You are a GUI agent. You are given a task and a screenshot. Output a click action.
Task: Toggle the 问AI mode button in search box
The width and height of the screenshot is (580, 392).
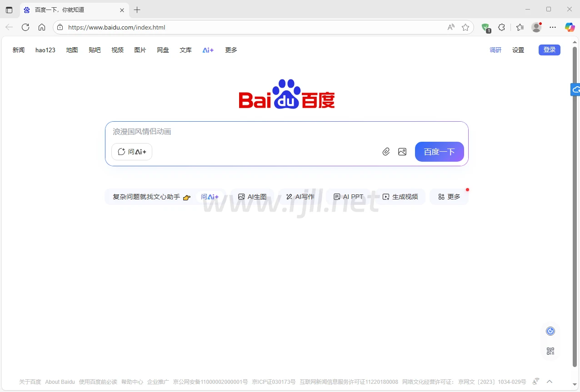(x=132, y=152)
